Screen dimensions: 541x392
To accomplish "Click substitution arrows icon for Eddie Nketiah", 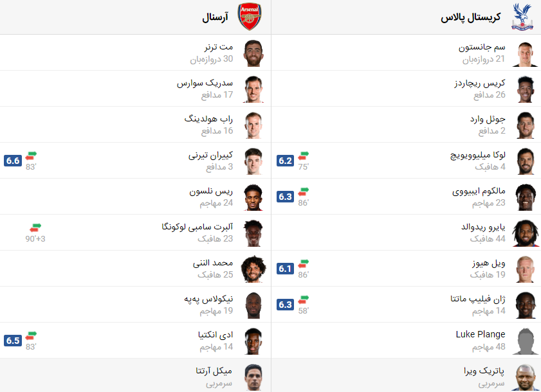I will (31, 336).
